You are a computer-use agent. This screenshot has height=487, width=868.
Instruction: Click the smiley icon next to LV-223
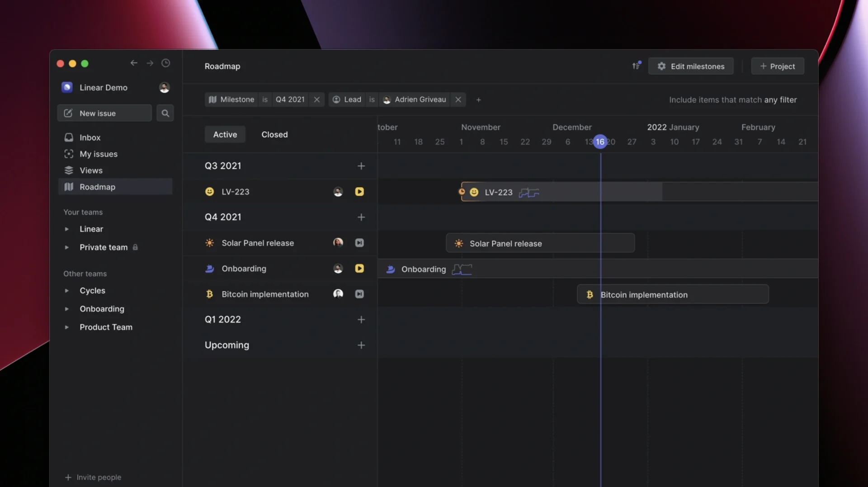(x=210, y=191)
